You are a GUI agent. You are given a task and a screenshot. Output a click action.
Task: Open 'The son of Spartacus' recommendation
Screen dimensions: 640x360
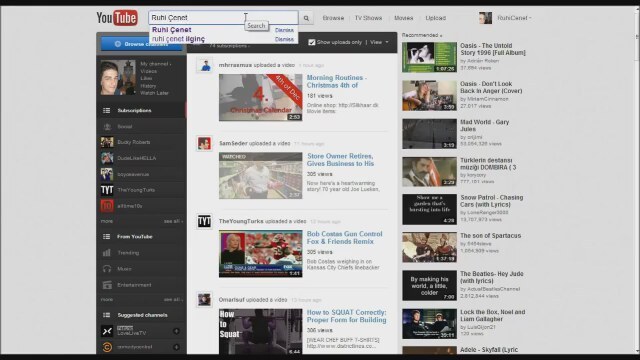pos(490,236)
